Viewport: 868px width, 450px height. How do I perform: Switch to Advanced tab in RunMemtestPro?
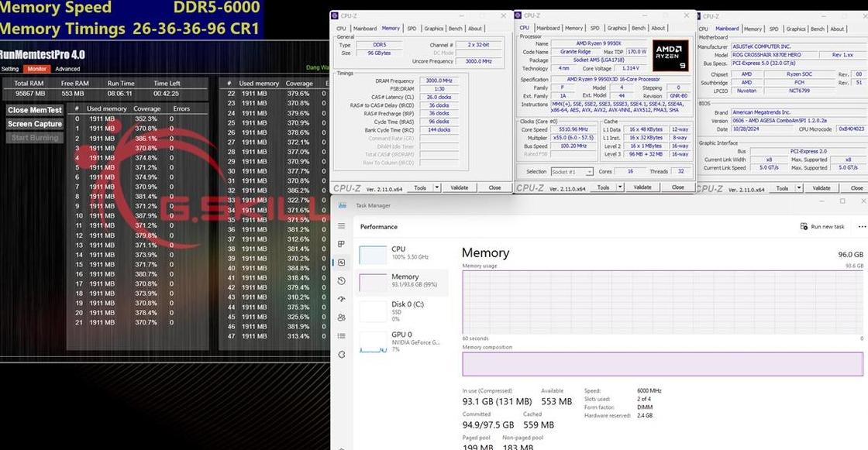tap(67, 69)
